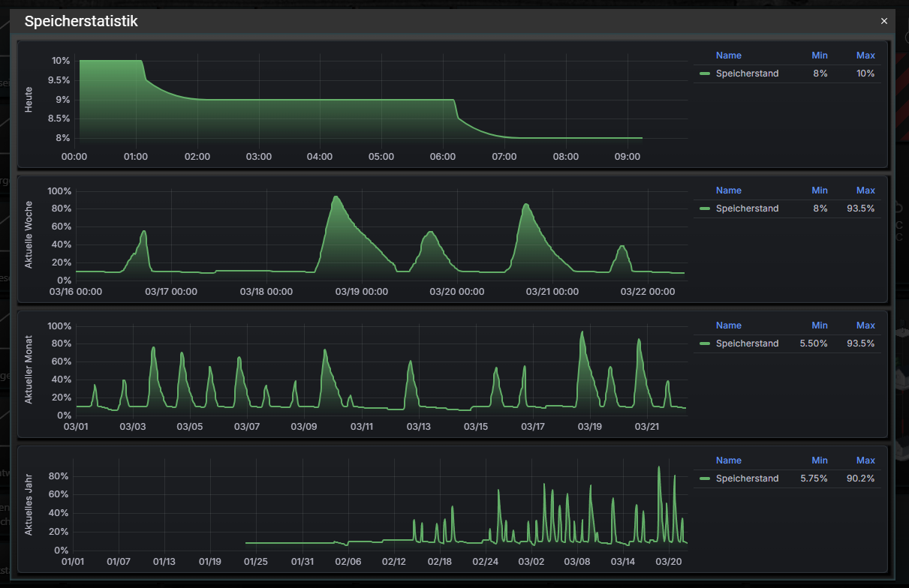Toggle Speicherstand series in Aktuelles Jahr legend

pos(747,478)
